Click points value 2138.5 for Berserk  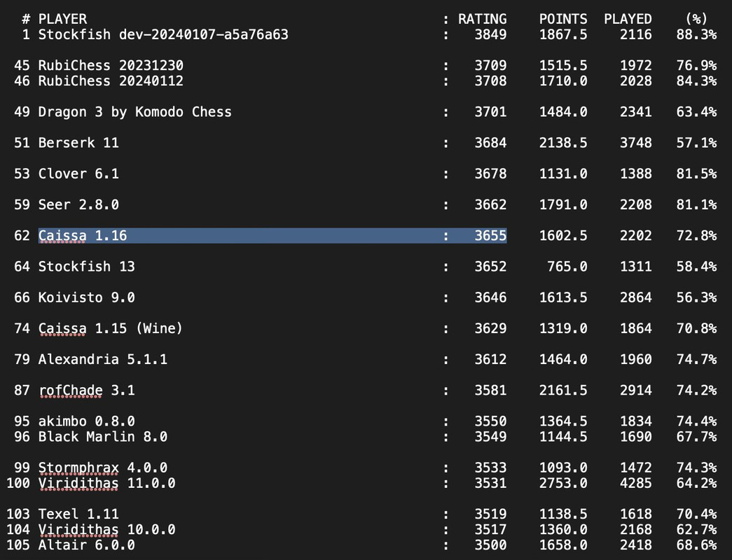(563, 143)
